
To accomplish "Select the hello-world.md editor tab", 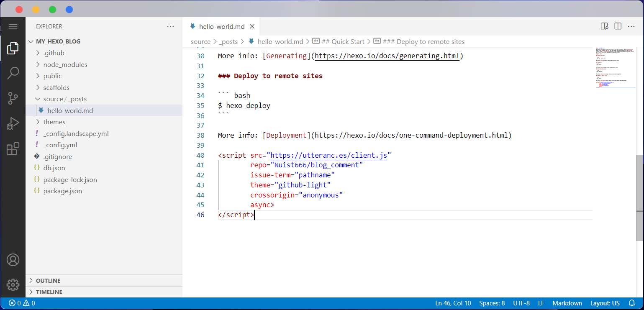I will 221,26.
